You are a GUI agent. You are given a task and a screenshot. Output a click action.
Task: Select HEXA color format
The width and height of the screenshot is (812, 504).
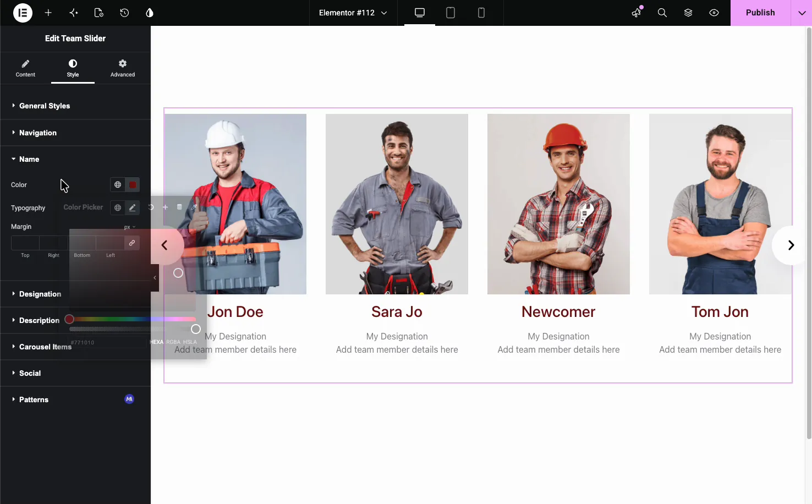[157, 342]
